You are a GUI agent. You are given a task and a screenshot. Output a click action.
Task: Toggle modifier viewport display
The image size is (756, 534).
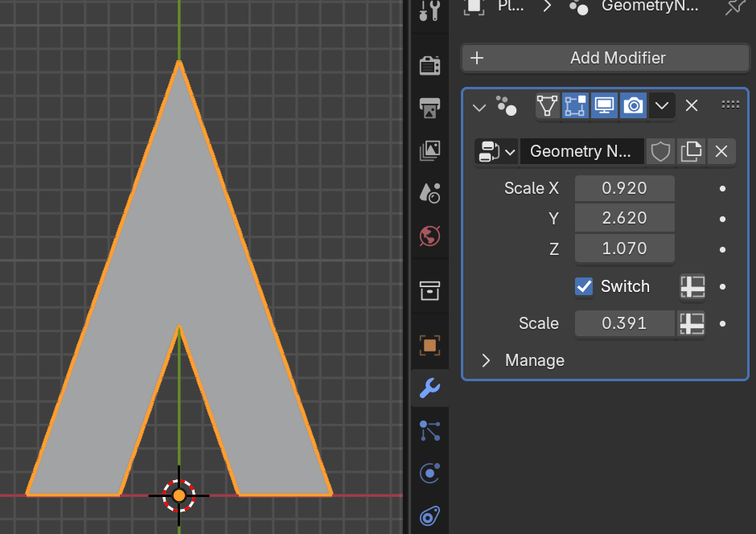(604, 105)
